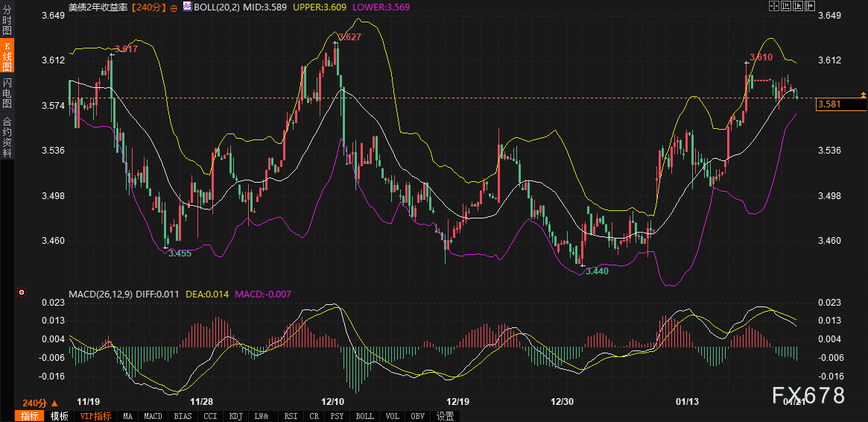Click the 模板 template button

pyautogui.click(x=59, y=416)
